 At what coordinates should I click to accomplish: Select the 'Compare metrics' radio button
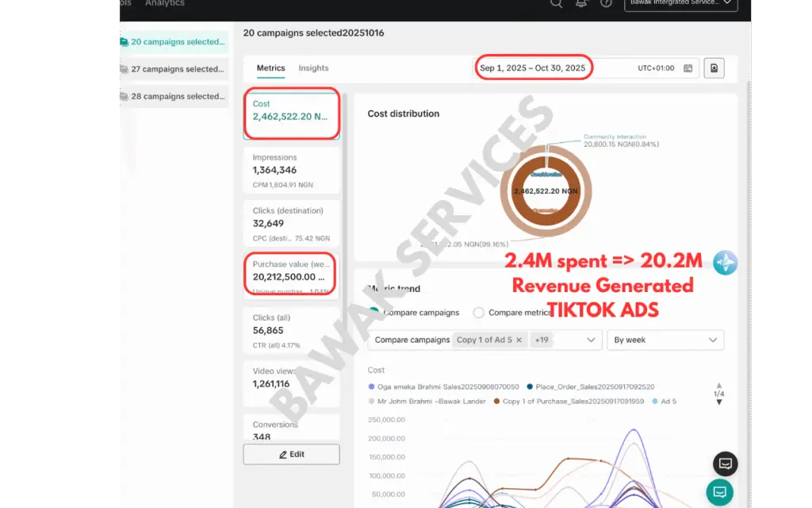point(478,313)
